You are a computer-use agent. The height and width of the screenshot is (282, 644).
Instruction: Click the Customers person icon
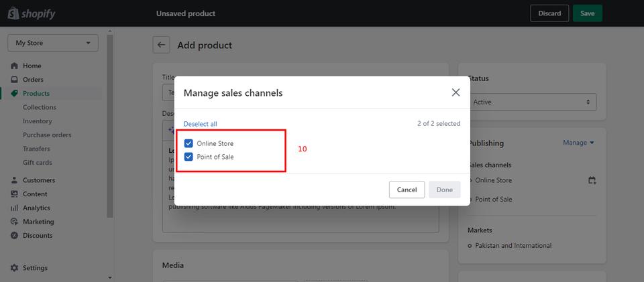click(x=14, y=180)
